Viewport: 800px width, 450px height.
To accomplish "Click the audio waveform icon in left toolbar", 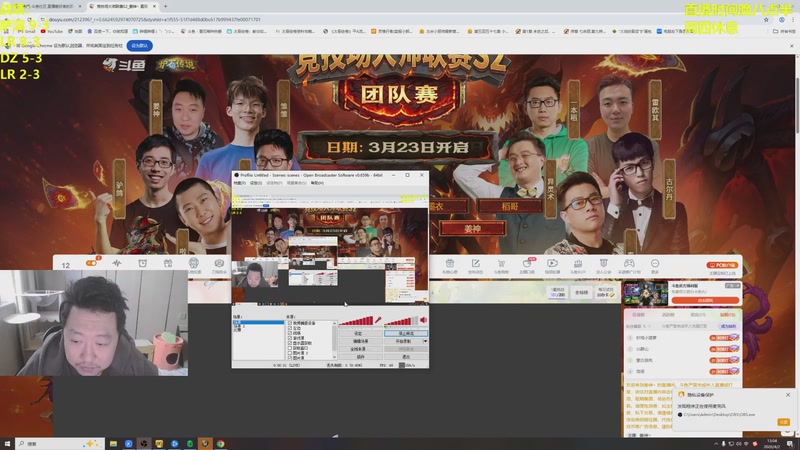I will tap(117, 263).
